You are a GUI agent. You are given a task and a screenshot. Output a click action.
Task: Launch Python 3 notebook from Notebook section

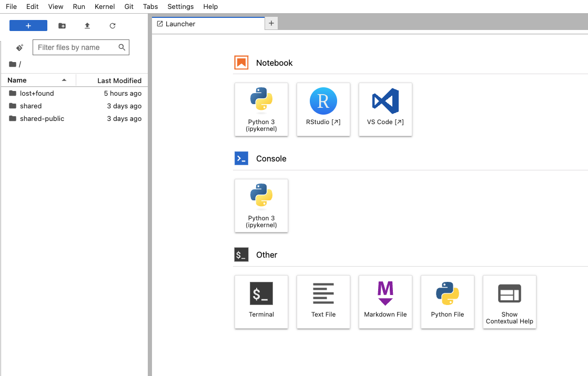click(261, 109)
